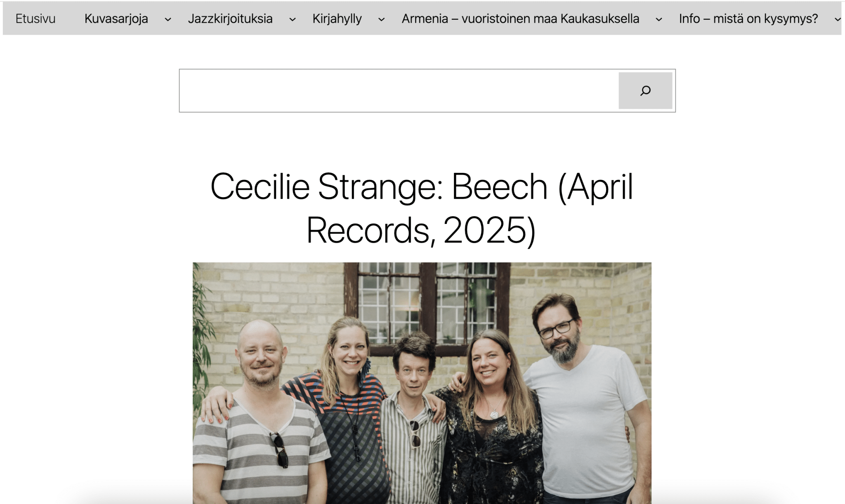The width and height of the screenshot is (845, 504).
Task: Expand the Jazzkirjoituksia submenu chevron
Action: (293, 19)
